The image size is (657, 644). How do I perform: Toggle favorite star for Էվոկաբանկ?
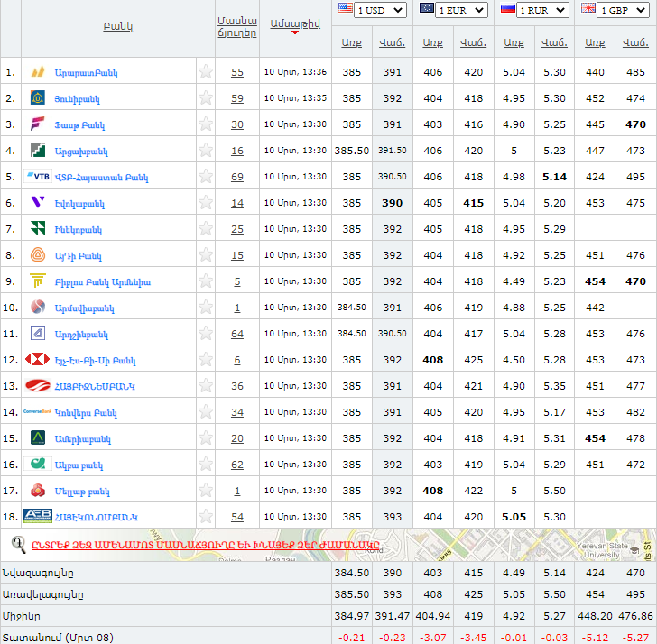pos(206,203)
